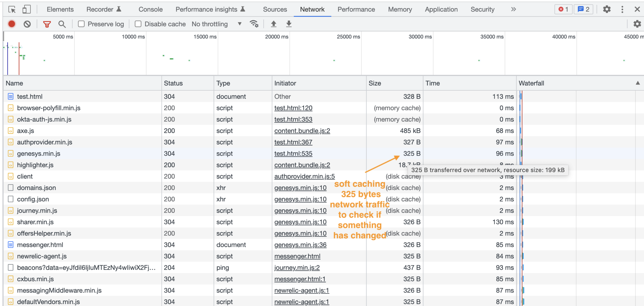Expand more DevTools tabs chevron

(x=513, y=9)
